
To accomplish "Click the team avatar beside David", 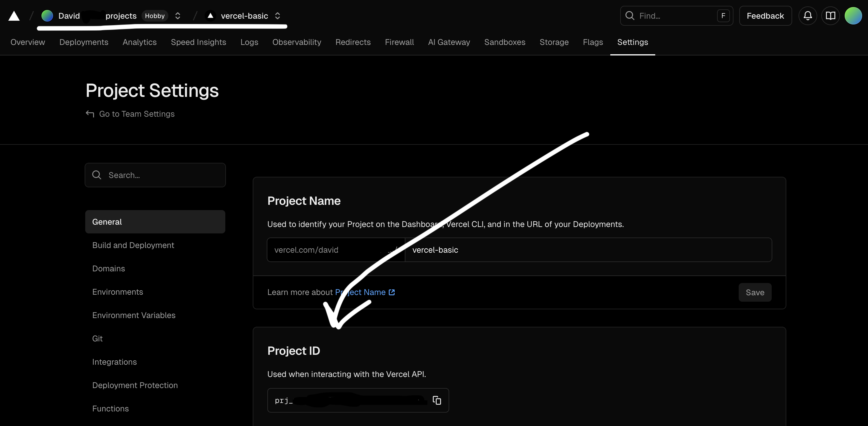I will (47, 15).
